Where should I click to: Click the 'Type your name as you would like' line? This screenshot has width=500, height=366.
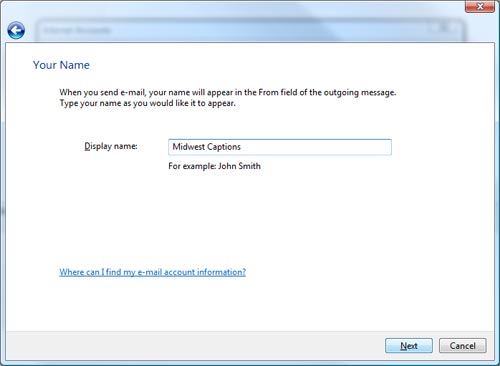(147, 103)
